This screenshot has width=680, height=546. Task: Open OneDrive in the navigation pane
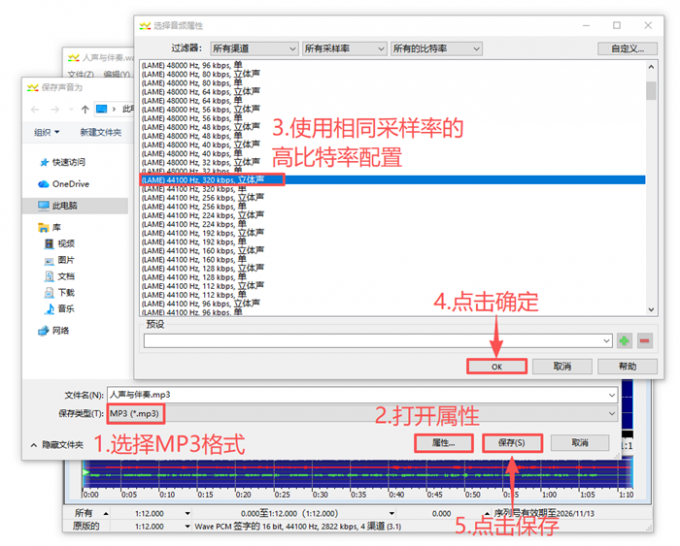pyautogui.click(x=64, y=184)
